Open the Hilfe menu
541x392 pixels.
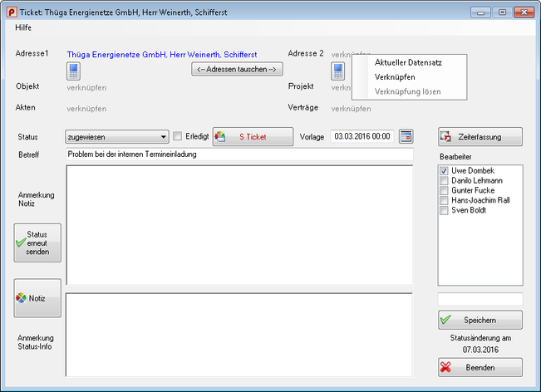[x=23, y=27]
